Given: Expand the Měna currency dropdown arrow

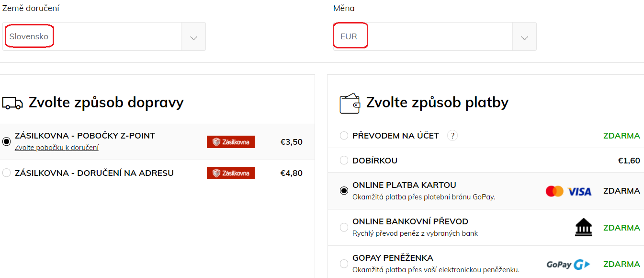Looking at the screenshot, I should (x=524, y=36).
